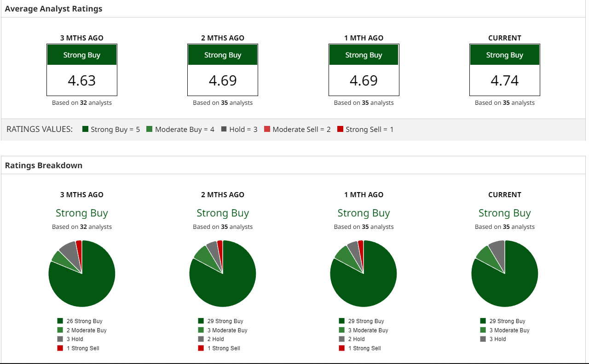Click the dark green Strong Buy = 5 swatch
This screenshot has height=364, width=589.
85,129
